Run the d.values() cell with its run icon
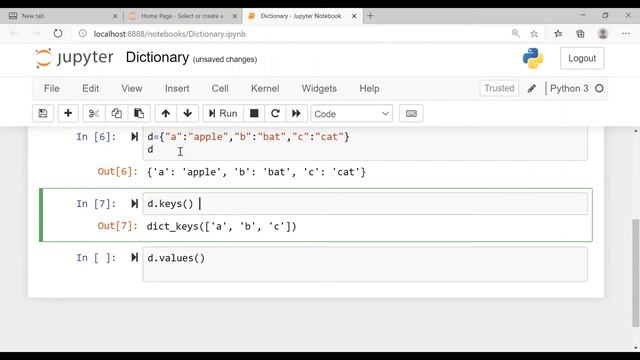The height and width of the screenshot is (360, 640). [134, 258]
